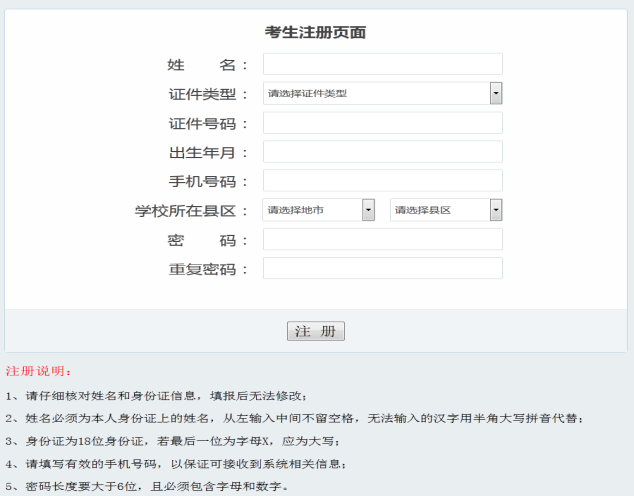Expand the 请选择地市 city dropdown
634x496 pixels.
pos(318,210)
